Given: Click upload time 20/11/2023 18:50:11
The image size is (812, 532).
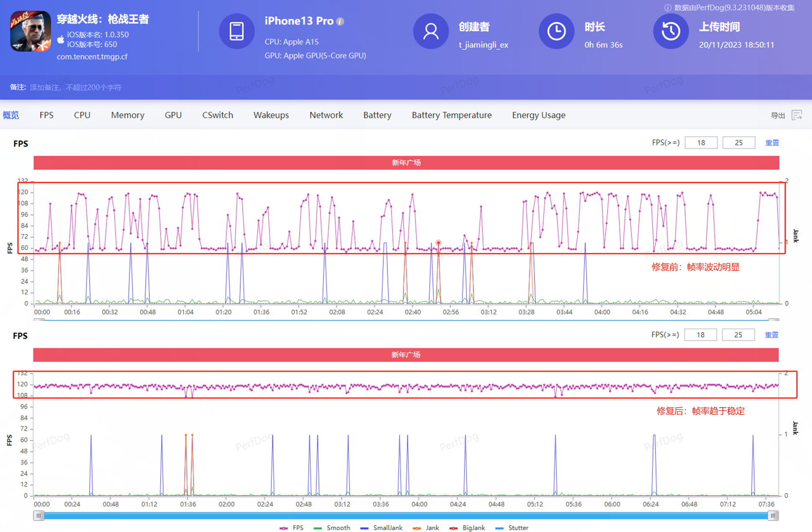Looking at the screenshot, I should [737, 45].
